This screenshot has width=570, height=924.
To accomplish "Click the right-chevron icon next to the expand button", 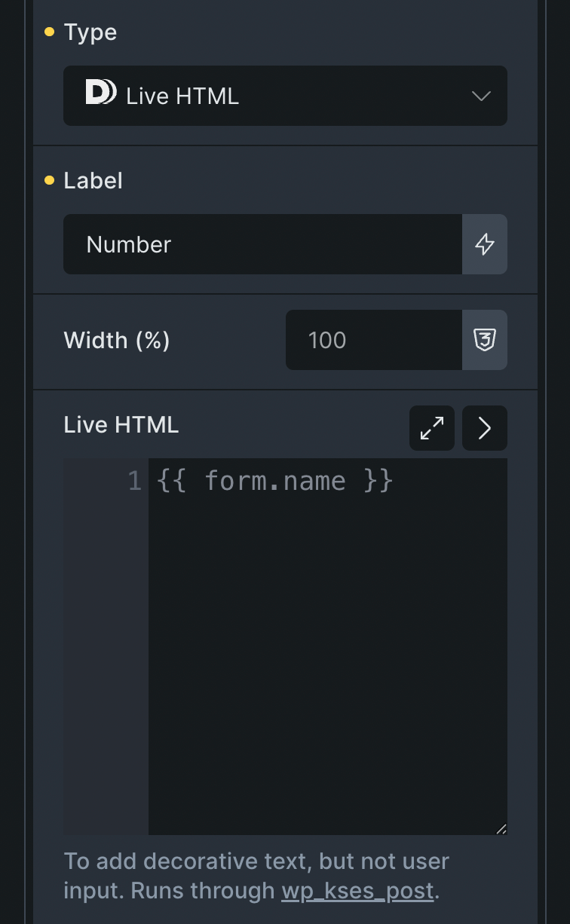I will point(484,428).
